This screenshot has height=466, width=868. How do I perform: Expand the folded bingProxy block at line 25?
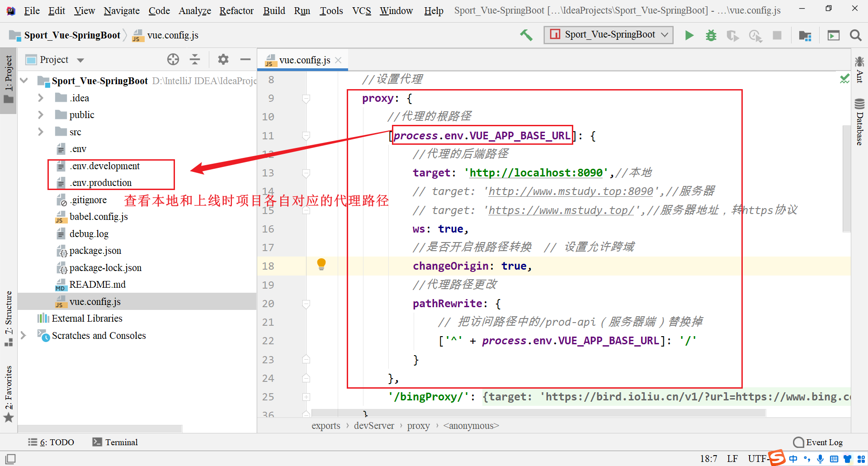click(306, 397)
